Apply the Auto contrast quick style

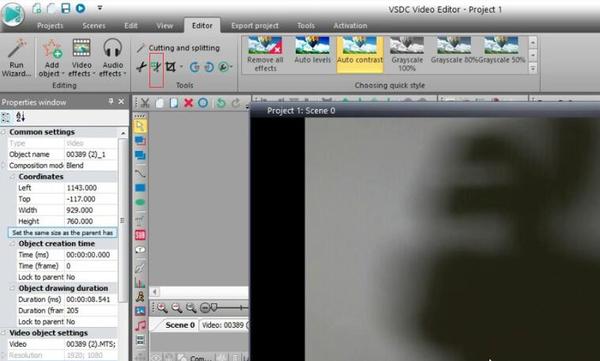[360, 54]
